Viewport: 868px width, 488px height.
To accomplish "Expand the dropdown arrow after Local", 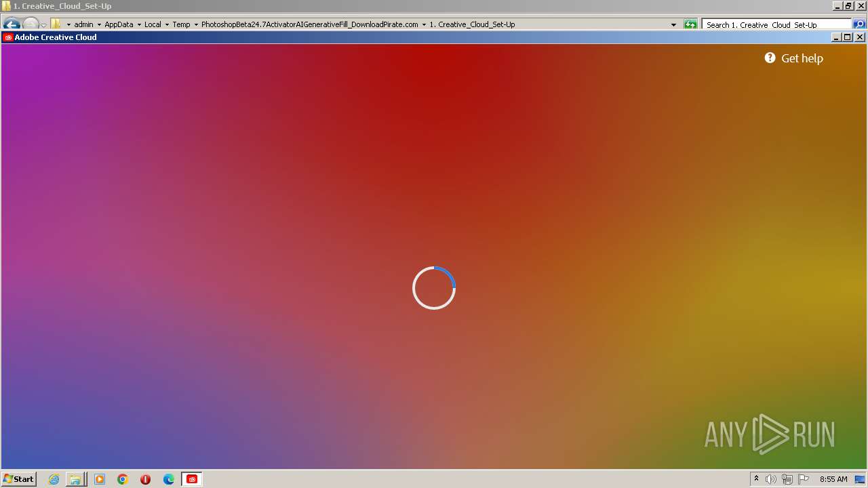I will (167, 24).
